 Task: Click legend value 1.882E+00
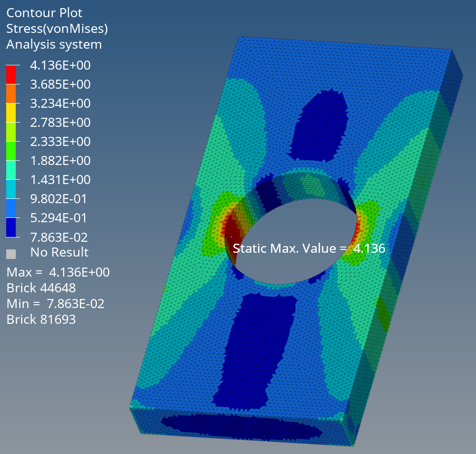tap(61, 161)
